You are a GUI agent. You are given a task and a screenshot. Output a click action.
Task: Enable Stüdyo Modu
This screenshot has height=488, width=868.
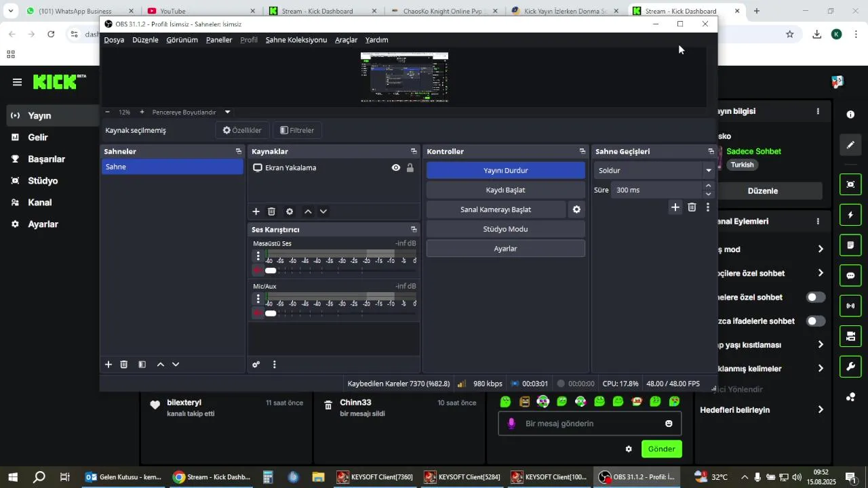tap(506, 229)
